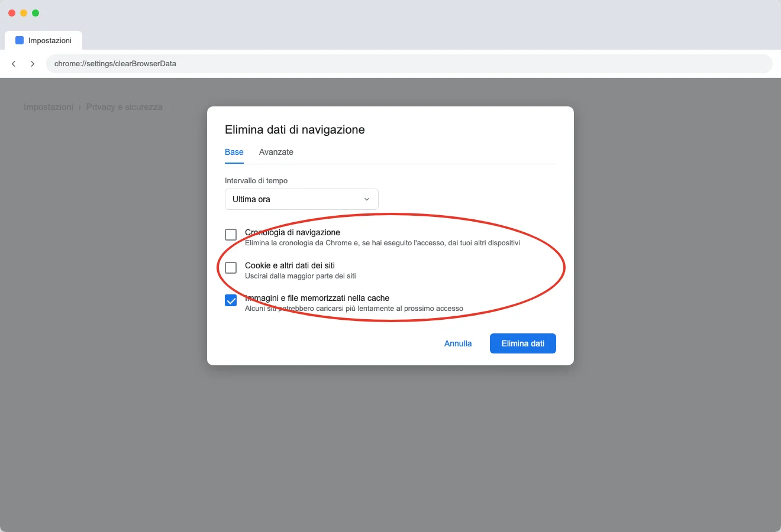Open Privacy e sicurezza in the breadcrumb

pyautogui.click(x=124, y=107)
